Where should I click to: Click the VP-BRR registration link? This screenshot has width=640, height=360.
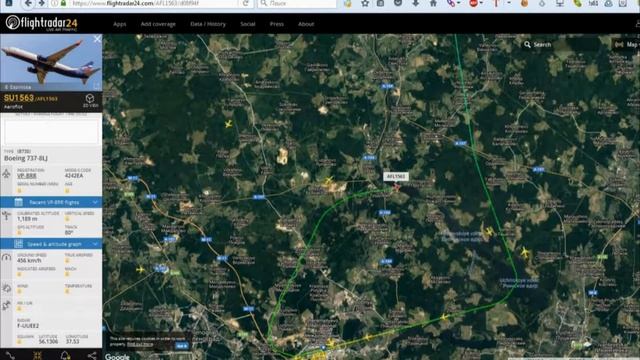pos(27,176)
